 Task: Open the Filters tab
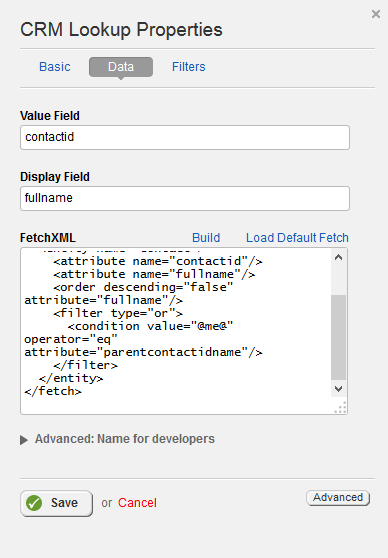189,67
